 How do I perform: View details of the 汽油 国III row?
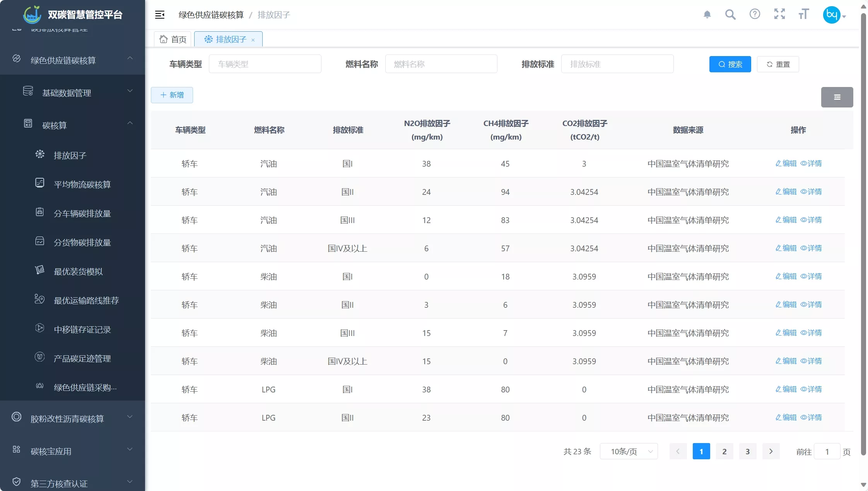pyautogui.click(x=811, y=220)
